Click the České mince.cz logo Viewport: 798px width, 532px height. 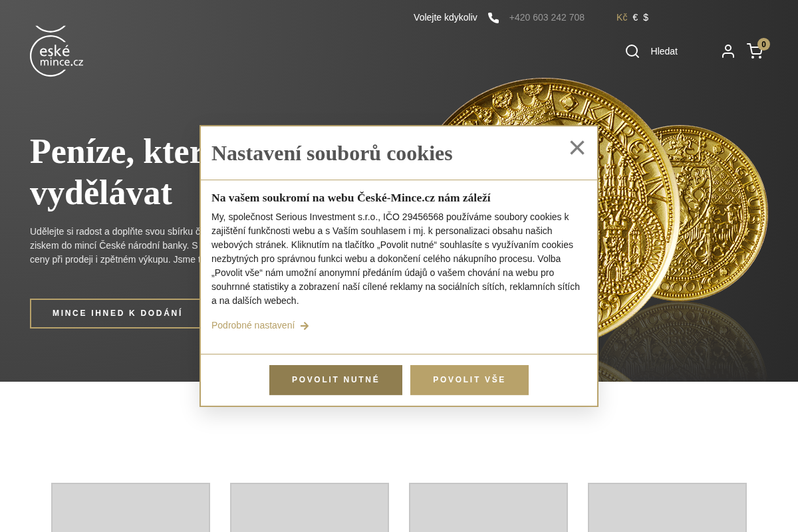pyautogui.click(x=57, y=51)
